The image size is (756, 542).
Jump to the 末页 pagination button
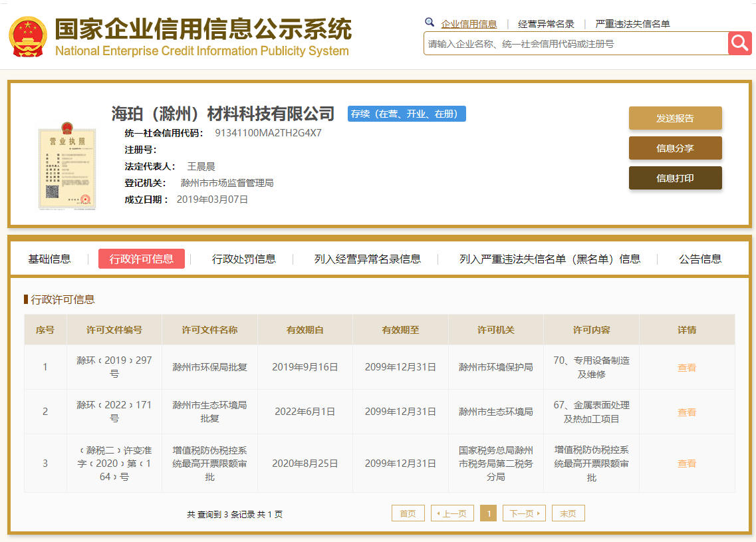coord(568,513)
